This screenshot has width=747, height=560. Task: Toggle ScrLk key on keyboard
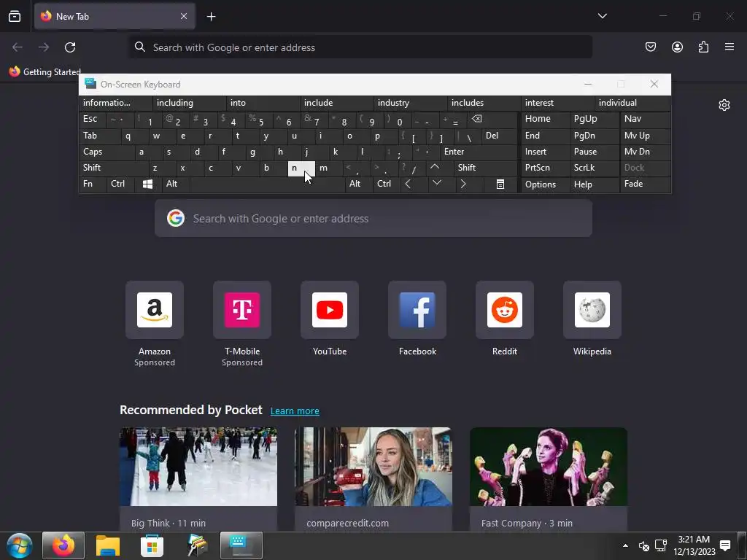pyautogui.click(x=594, y=168)
